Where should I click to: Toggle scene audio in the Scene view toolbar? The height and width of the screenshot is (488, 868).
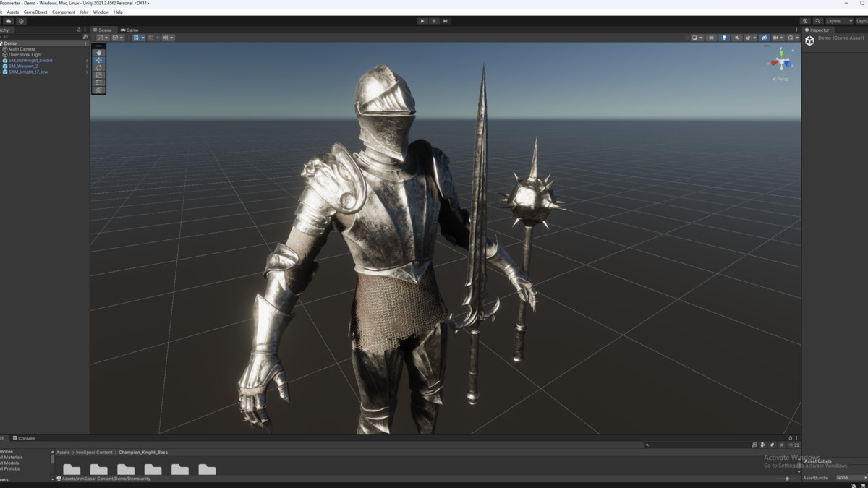[736, 37]
